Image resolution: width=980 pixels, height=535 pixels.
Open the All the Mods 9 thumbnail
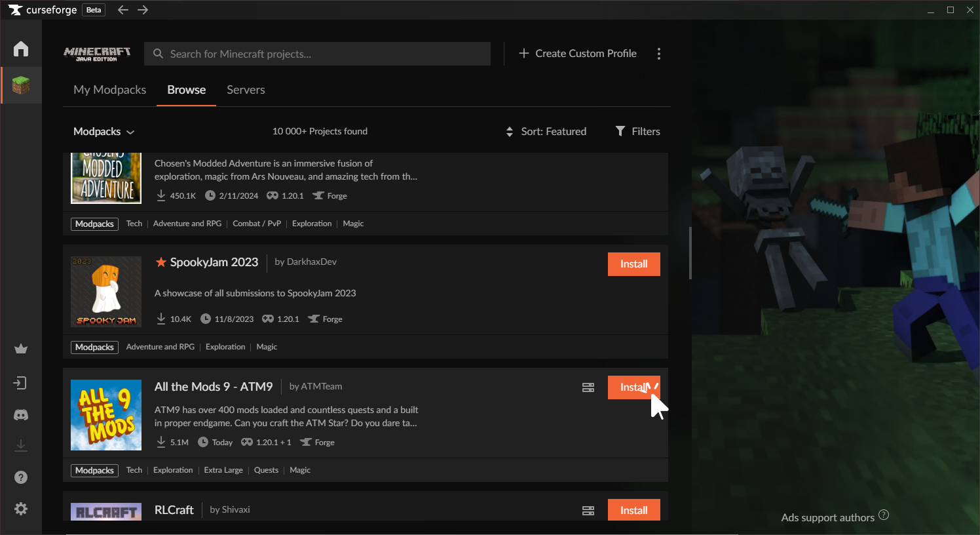tap(106, 415)
